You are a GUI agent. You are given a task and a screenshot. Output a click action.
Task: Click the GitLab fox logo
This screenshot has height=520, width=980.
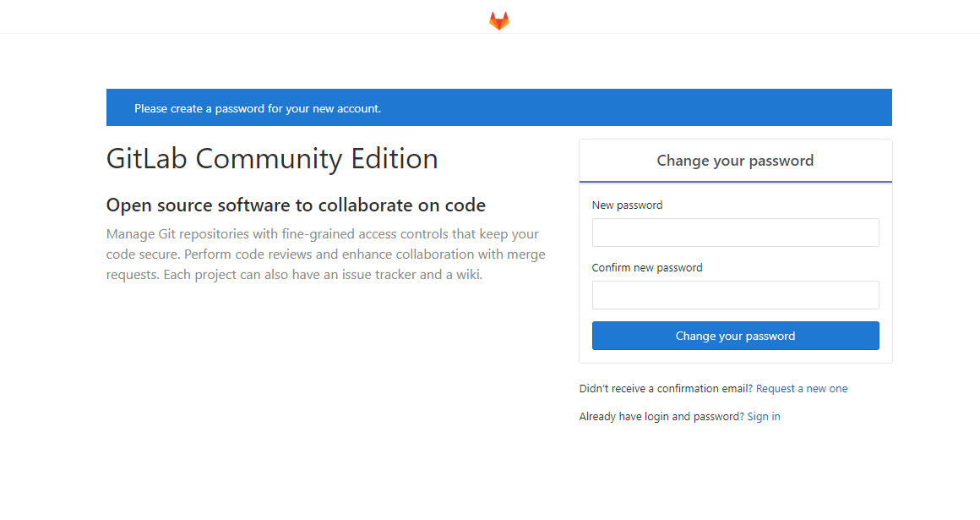(499, 21)
